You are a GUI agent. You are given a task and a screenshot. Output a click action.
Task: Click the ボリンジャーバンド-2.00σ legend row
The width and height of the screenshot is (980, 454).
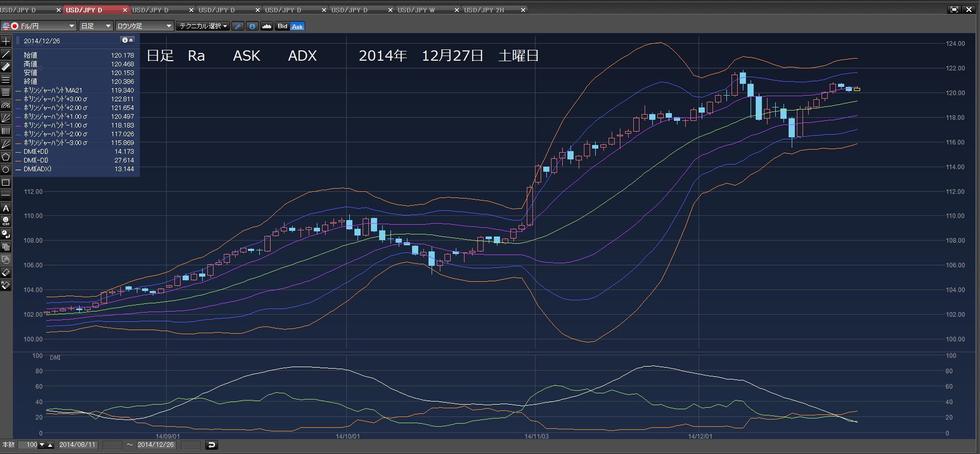coord(75,134)
